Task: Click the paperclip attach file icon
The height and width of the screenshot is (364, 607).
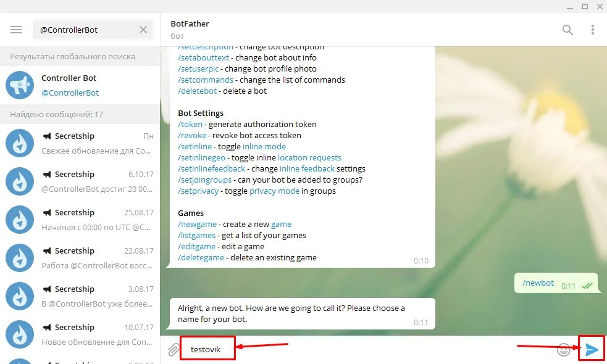Action: click(174, 350)
